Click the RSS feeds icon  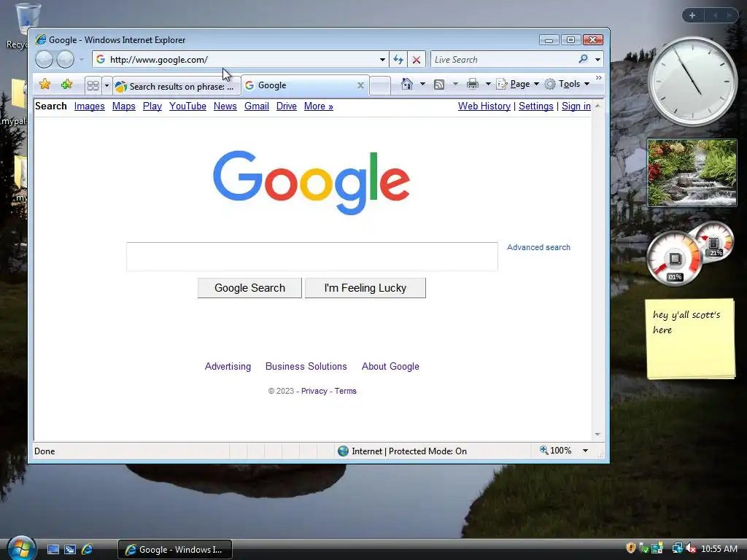pos(438,85)
